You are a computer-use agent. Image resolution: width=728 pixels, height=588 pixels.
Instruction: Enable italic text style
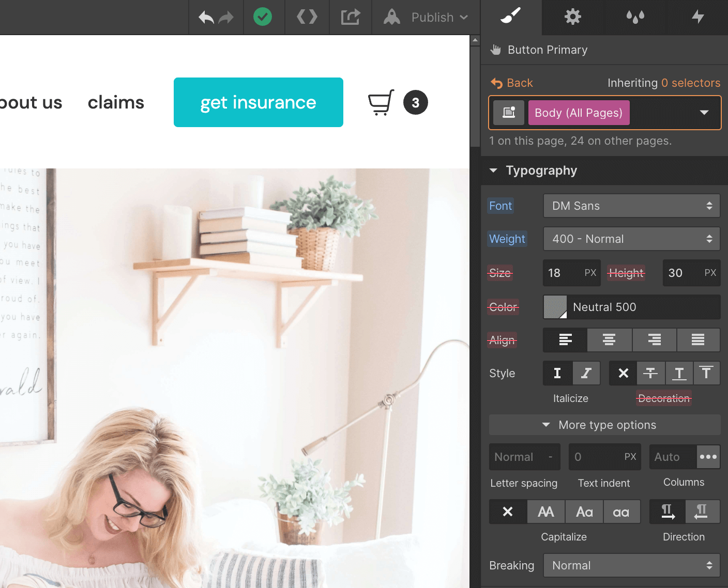pyautogui.click(x=586, y=373)
